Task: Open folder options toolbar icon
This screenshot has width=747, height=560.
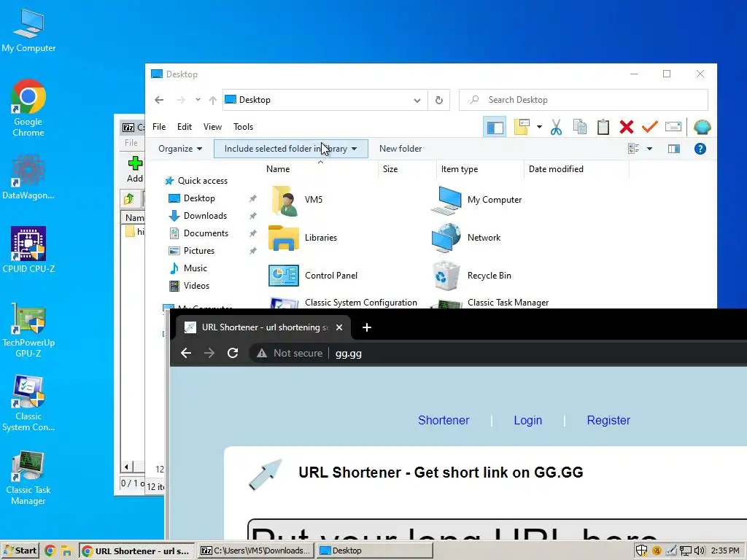Action: click(522, 127)
